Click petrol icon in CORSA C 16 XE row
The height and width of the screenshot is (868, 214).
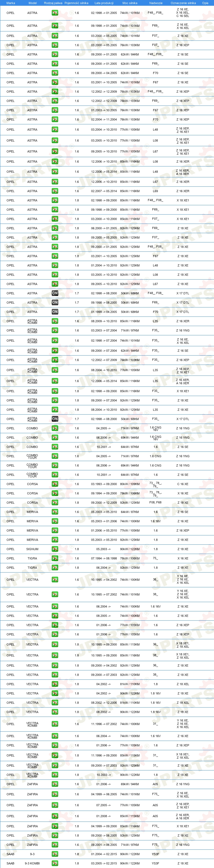55,484
